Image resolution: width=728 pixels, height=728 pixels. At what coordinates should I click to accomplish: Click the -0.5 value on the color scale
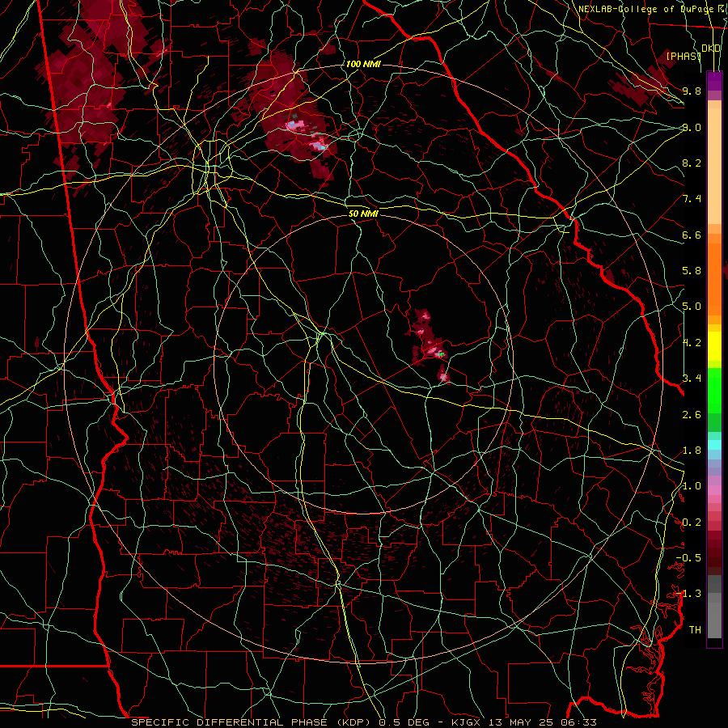pyautogui.click(x=688, y=558)
